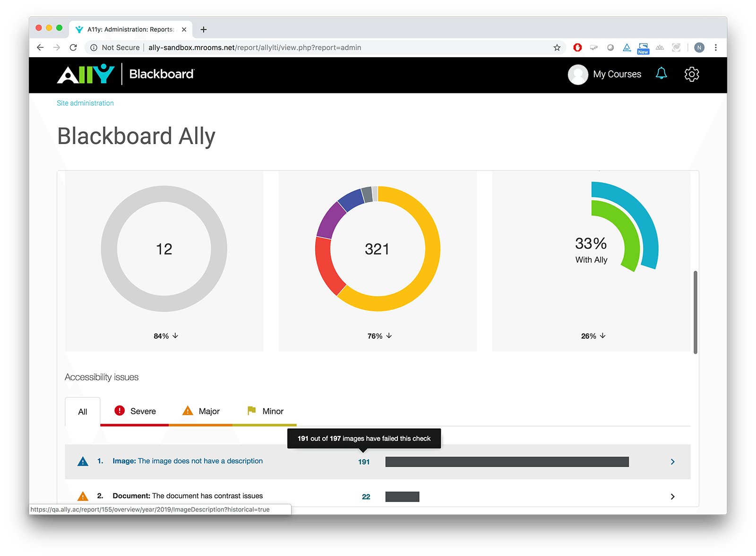The height and width of the screenshot is (556, 756).
Task: Click the user avatar icon
Action: point(578,74)
